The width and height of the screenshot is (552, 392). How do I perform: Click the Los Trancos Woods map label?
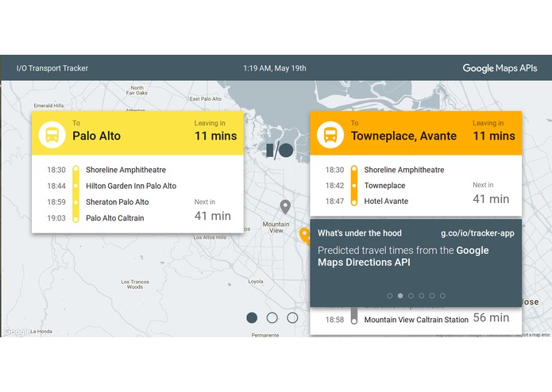[x=135, y=284]
